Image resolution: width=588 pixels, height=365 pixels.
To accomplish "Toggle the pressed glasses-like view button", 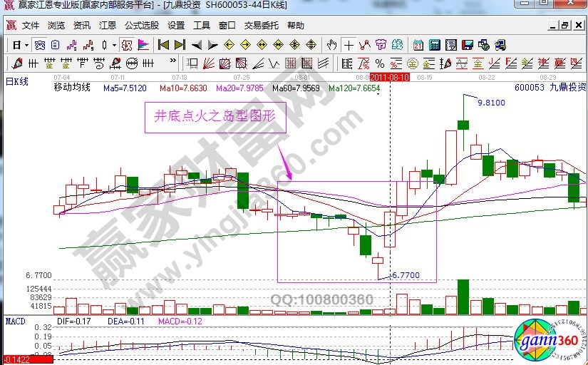I will point(40,45).
